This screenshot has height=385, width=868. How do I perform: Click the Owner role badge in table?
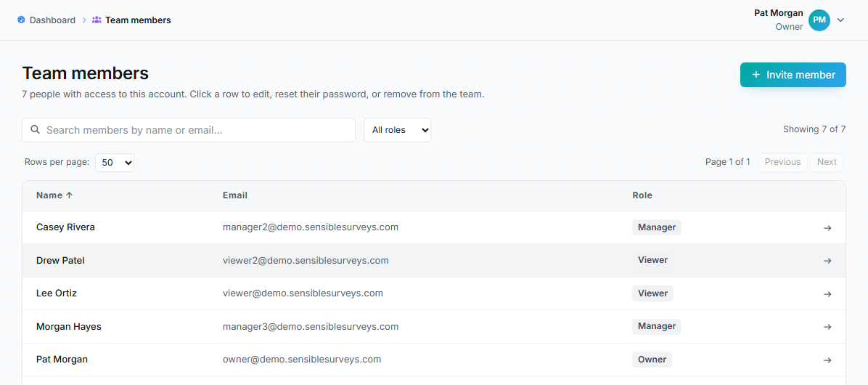[x=652, y=359]
